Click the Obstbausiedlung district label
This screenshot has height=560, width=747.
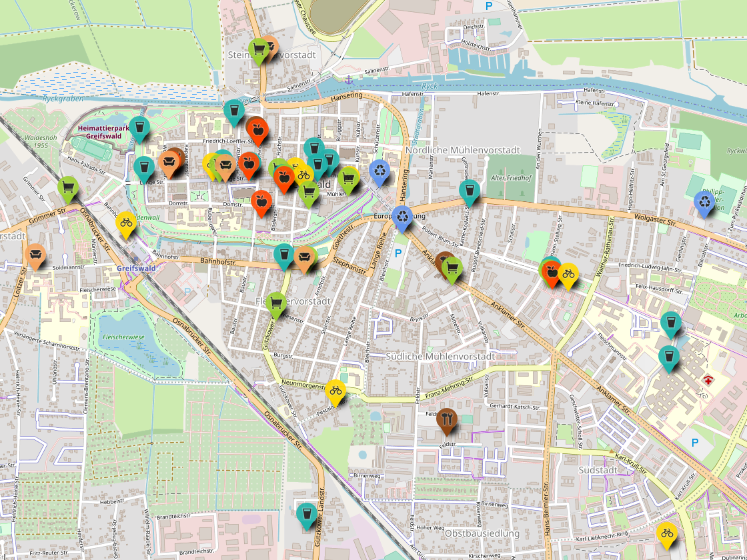[x=482, y=534]
